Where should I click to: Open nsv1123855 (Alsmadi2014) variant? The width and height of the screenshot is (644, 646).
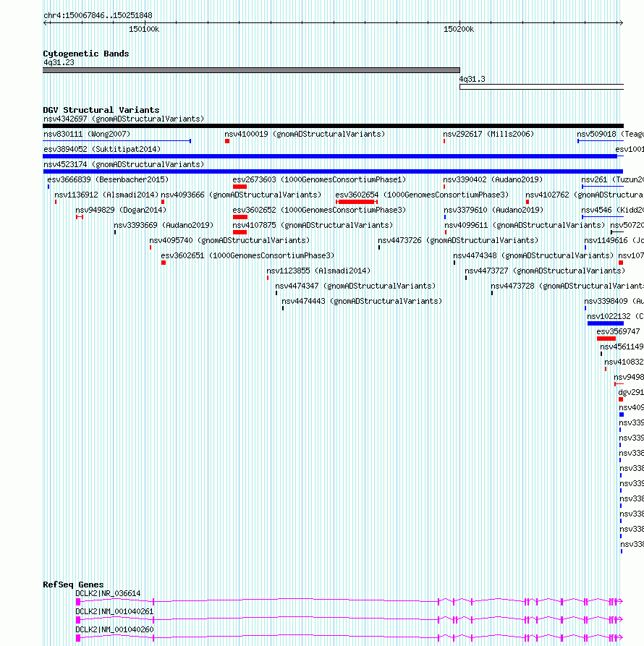[318, 271]
